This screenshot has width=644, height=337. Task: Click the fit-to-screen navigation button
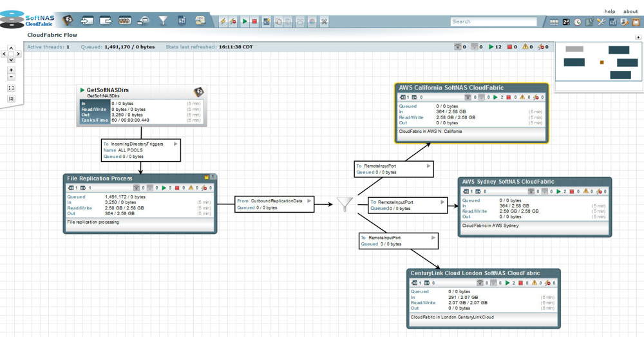click(x=11, y=88)
